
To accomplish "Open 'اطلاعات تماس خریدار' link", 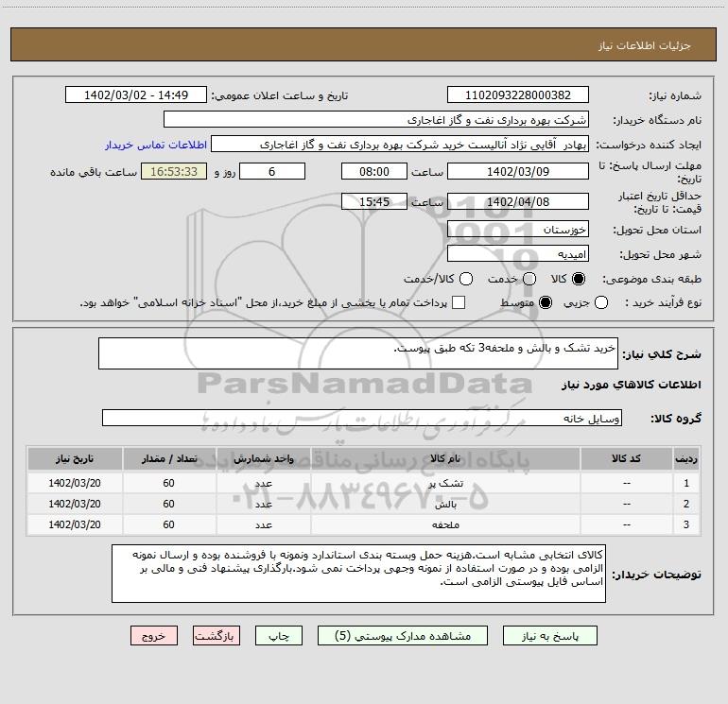I will coord(156,145).
